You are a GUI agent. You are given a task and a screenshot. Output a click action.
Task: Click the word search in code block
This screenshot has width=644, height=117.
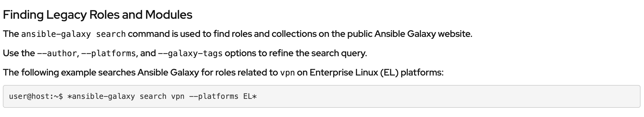153,96
